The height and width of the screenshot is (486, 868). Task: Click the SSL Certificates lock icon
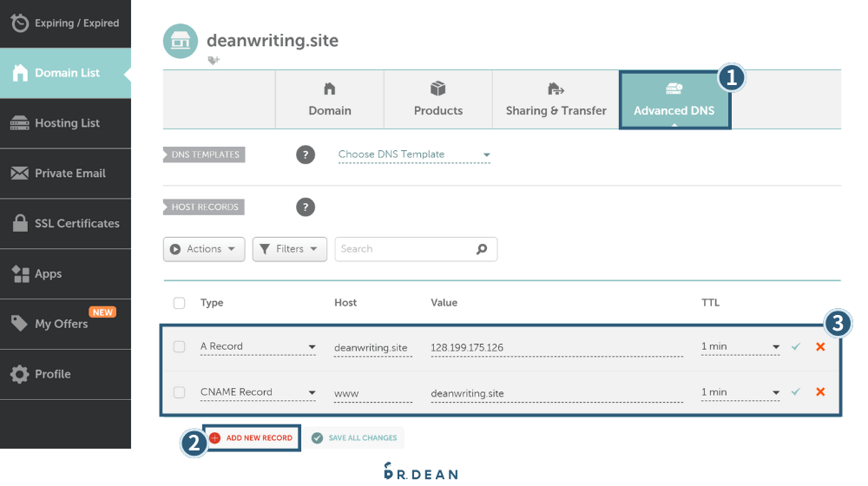(20, 223)
